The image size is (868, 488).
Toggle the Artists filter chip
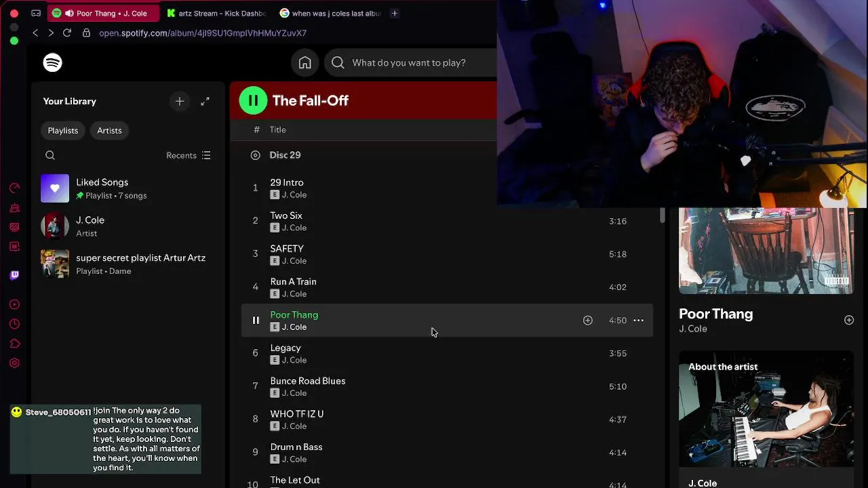(109, 130)
